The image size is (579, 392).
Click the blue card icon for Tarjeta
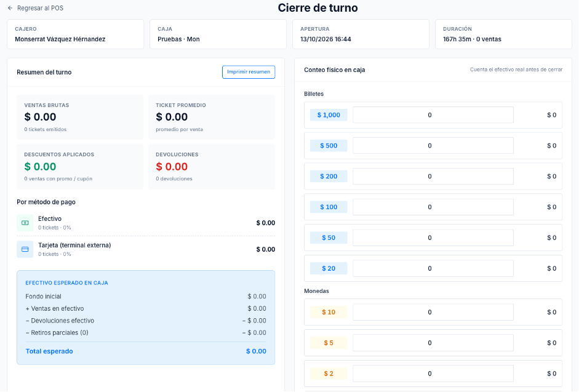coord(25,249)
